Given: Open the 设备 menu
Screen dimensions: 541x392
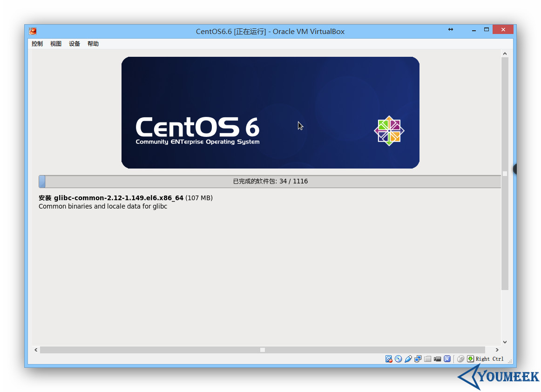Looking at the screenshot, I should point(74,43).
